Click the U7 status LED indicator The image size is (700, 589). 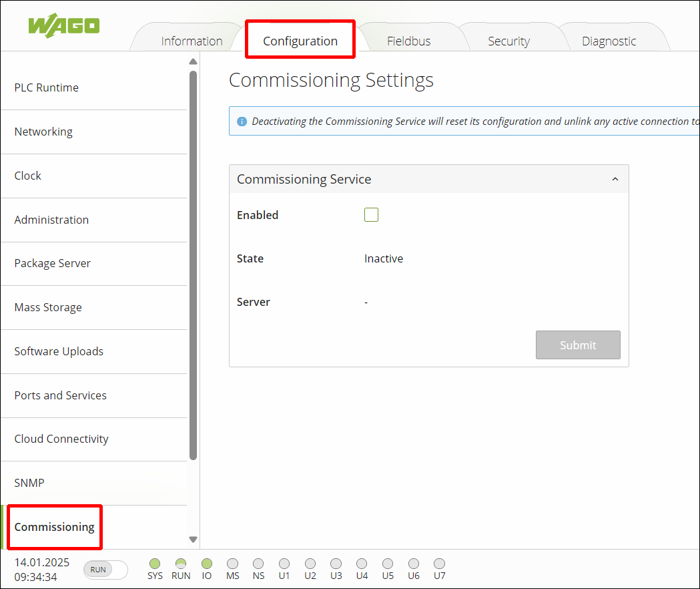coord(439,563)
